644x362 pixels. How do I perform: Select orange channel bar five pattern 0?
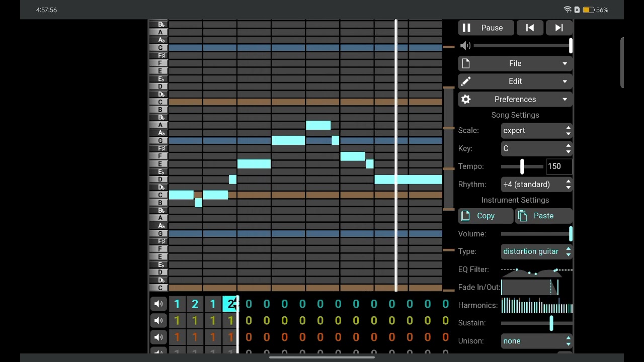[x=249, y=337]
